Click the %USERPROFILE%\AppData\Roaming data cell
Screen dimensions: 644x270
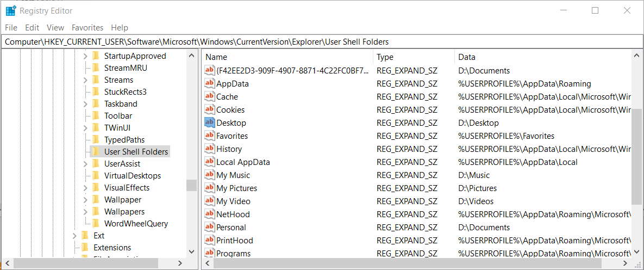point(524,83)
